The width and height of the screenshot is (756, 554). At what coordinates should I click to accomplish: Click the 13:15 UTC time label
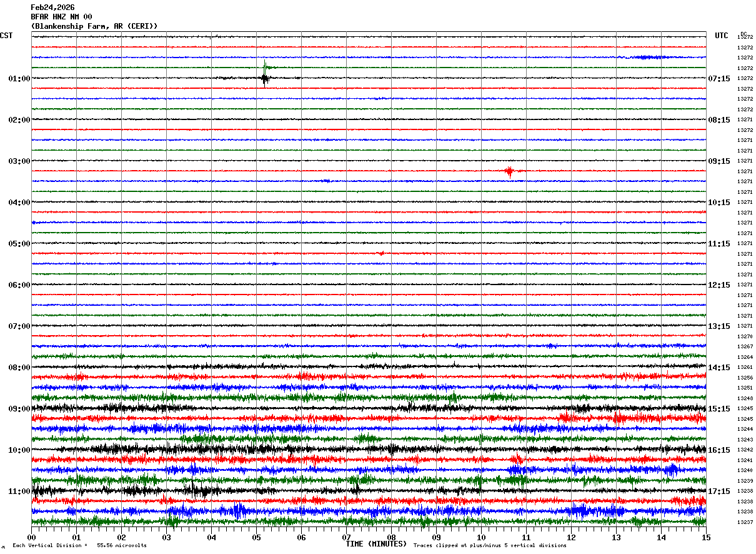point(719,326)
